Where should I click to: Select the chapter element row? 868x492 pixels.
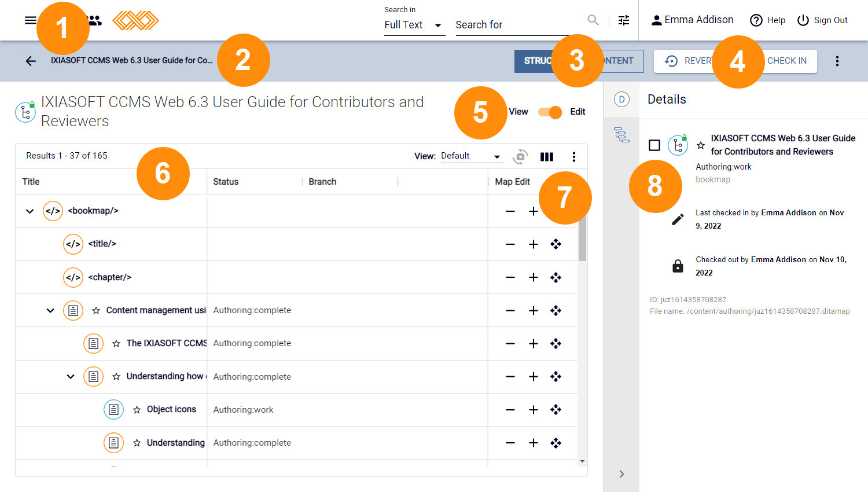point(296,277)
